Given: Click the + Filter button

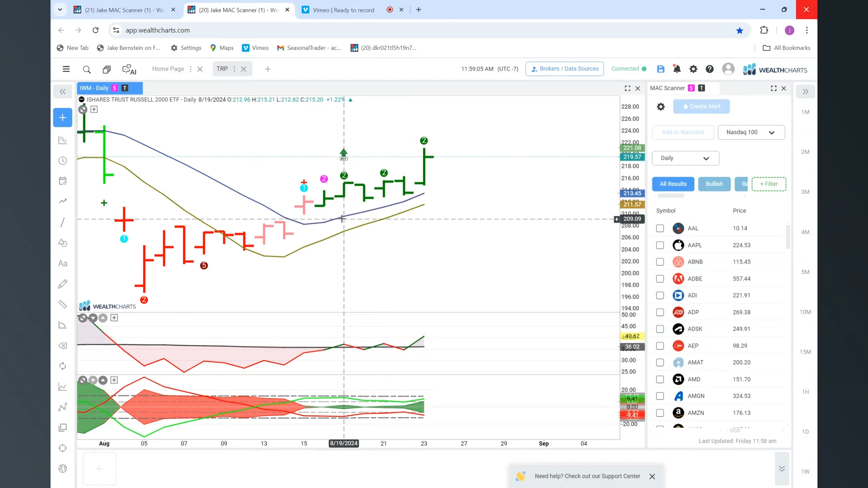Looking at the screenshot, I should coord(769,184).
